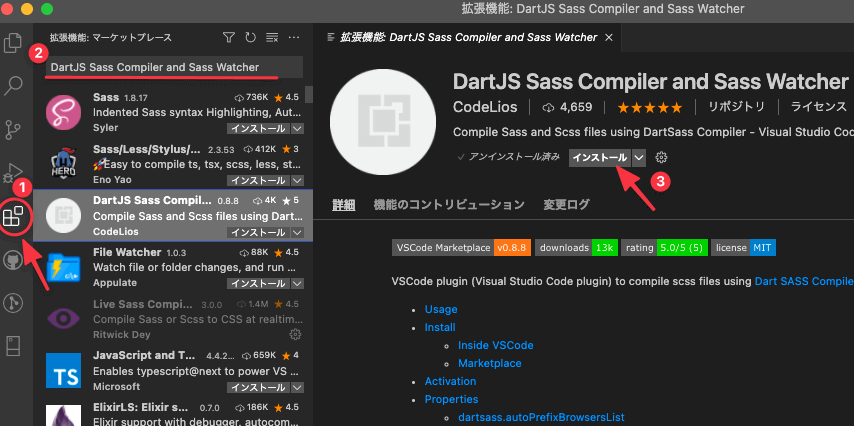Select the ElixirLS extension row

coord(173,413)
